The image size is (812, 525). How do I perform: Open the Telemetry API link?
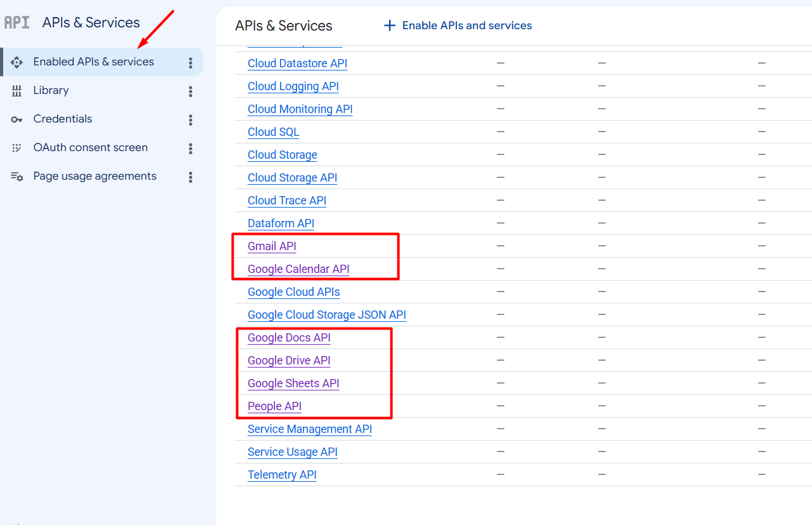283,475
